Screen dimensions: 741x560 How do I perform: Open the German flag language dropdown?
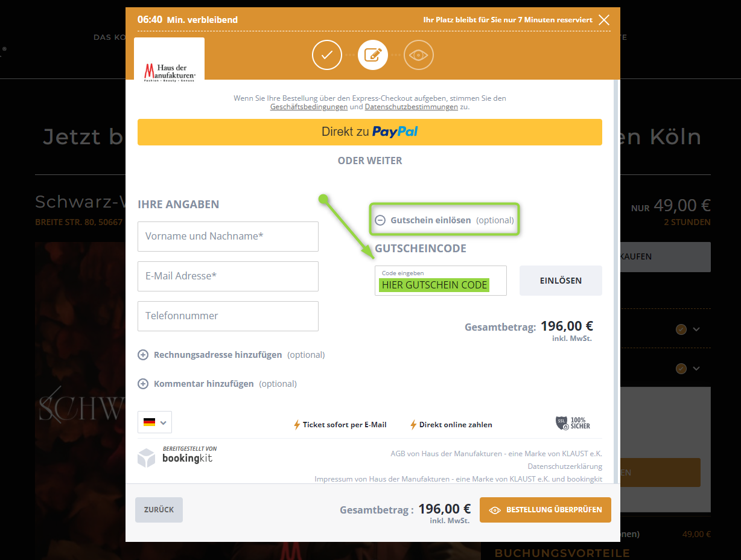click(154, 422)
